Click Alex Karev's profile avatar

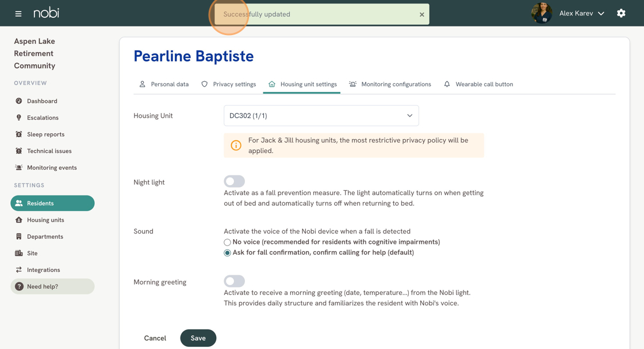[541, 13]
